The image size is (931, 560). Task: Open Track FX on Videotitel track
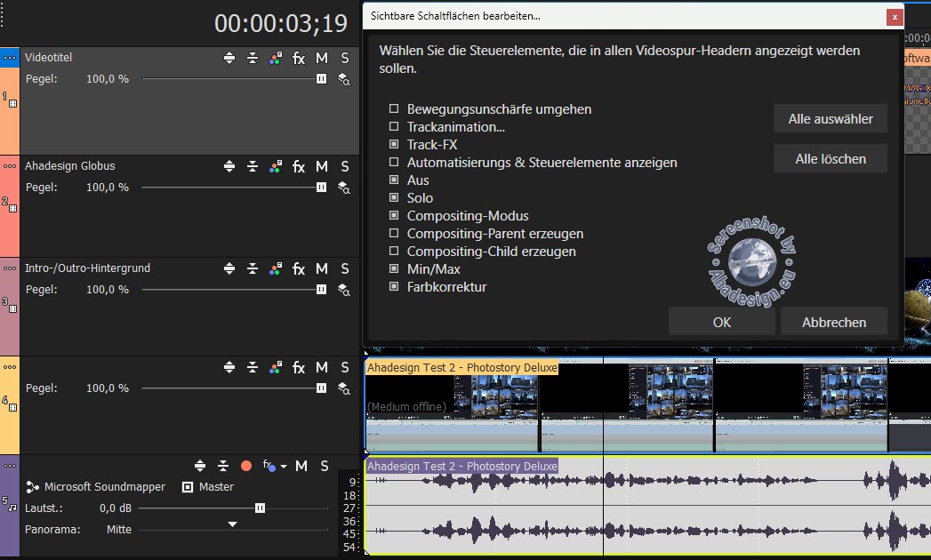click(299, 58)
